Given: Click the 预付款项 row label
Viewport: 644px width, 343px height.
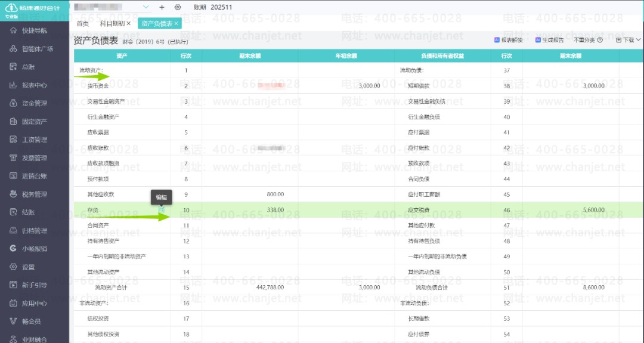Looking at the screenshot, I should [98, 179].
